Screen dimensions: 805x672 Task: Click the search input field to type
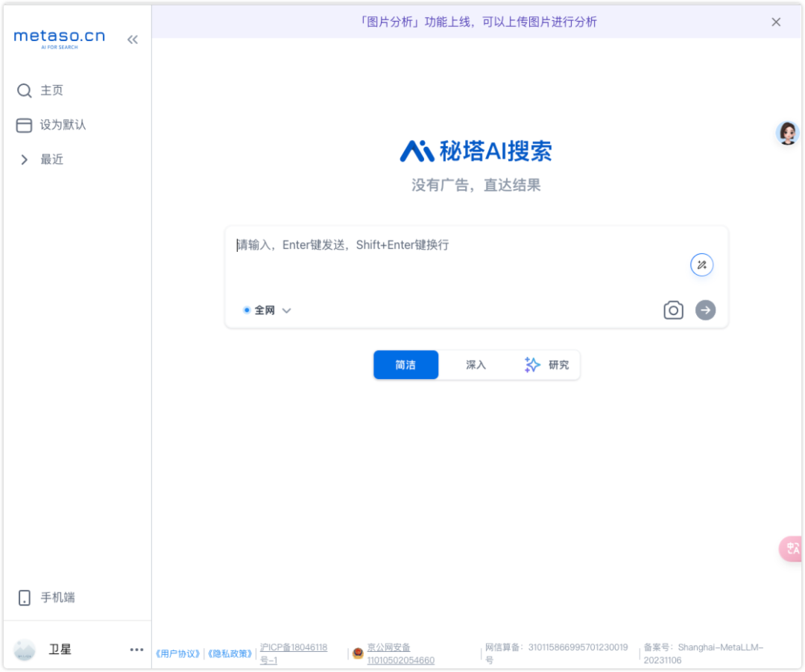[x=447, y=245]
